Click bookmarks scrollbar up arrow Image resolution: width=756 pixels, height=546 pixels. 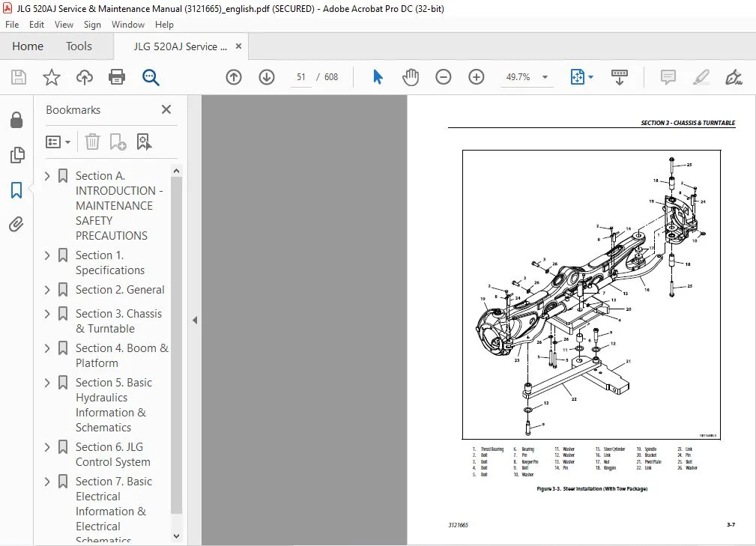tap(177, 171)
